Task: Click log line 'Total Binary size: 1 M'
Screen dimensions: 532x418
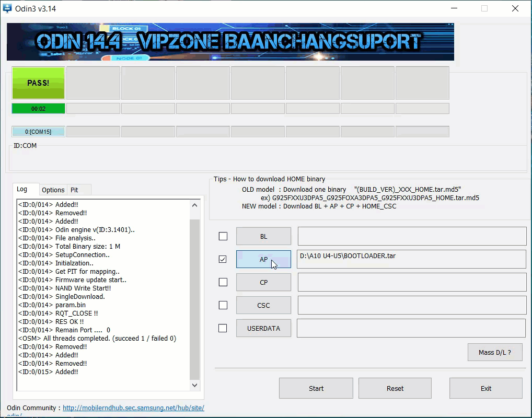Action: coord(69,246)
